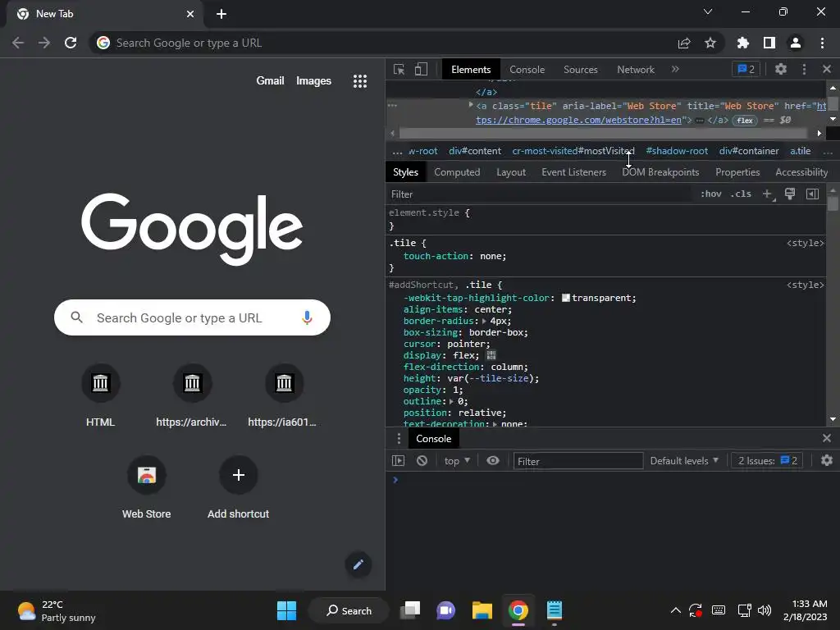The image size is (840, 630).
Task: Select div#container in the breadcrumb
Action: 749,151
